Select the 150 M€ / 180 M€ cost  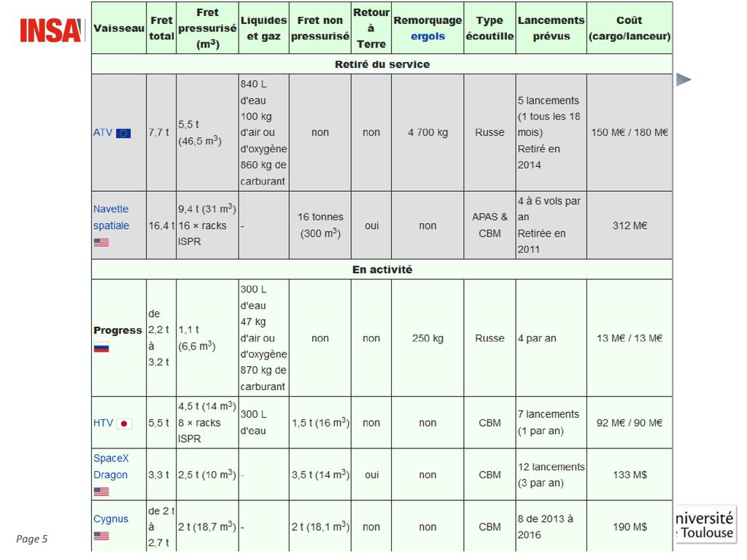point(630,133)
